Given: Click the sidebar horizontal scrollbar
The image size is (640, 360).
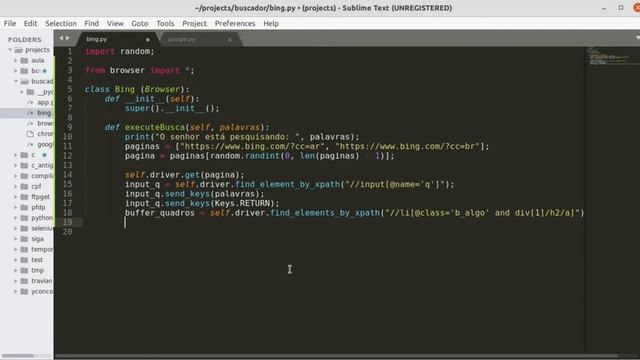Looking at the screenshot, I should point(18,356).
